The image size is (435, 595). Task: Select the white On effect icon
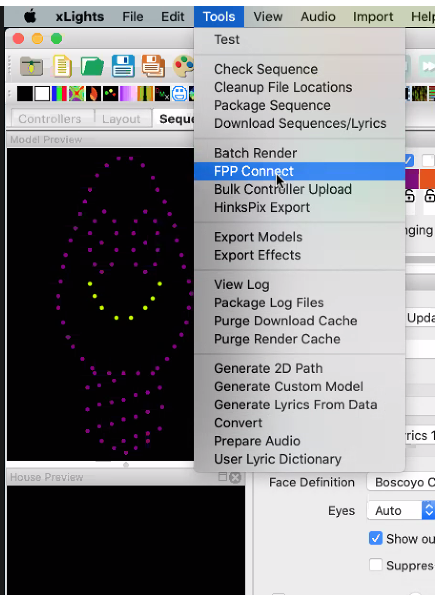coord(42,94)
